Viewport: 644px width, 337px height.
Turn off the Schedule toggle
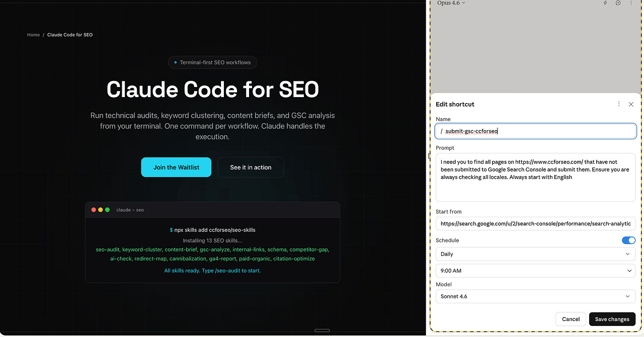pos(629,240)
